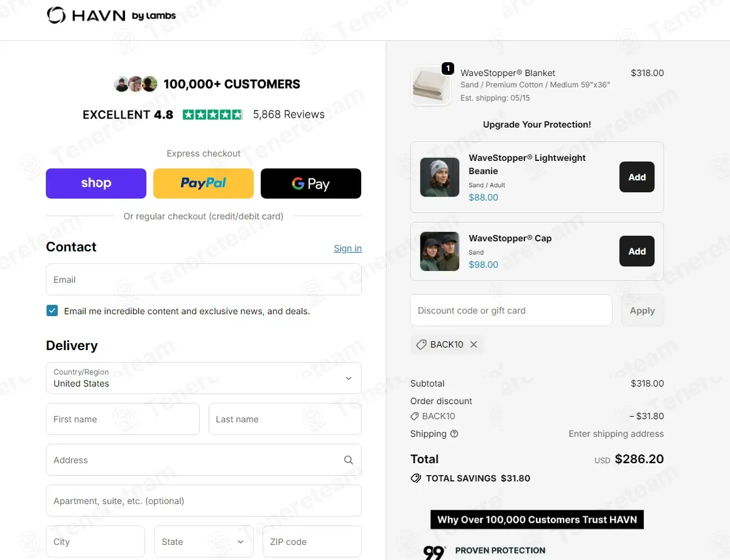This screenshot has height=560, width=730.
Task: Click the Upgrade Your Protection! heading
Action: click(x=537, y=124)
